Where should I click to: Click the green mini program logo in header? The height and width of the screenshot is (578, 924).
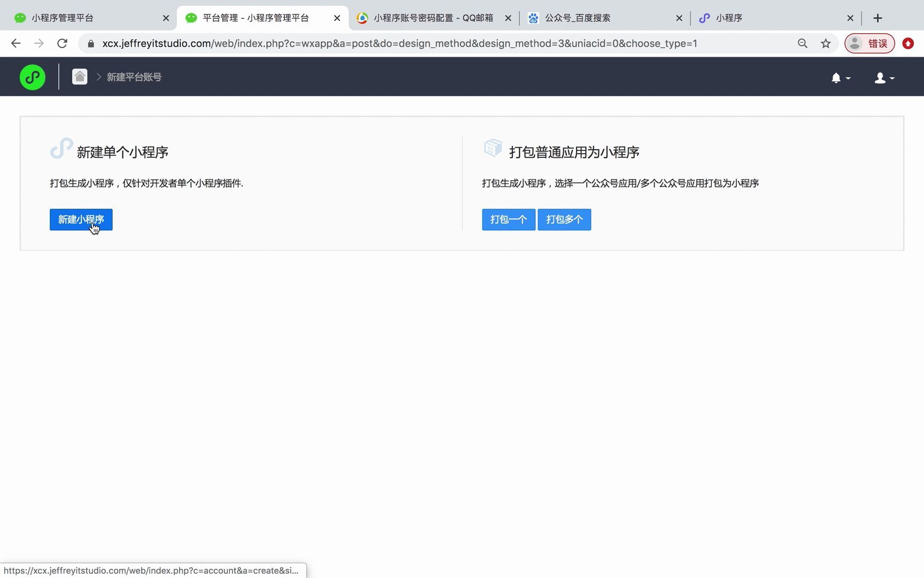pos(32,77)
